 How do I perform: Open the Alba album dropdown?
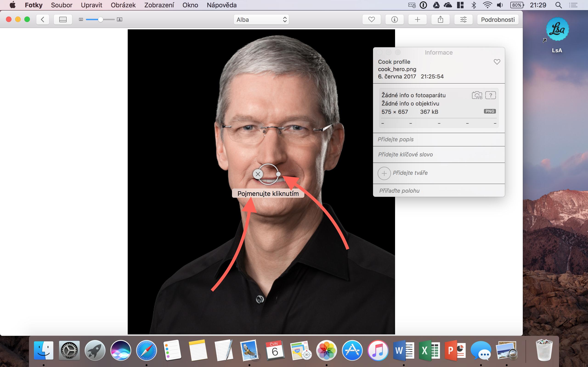tap(261, 20)
